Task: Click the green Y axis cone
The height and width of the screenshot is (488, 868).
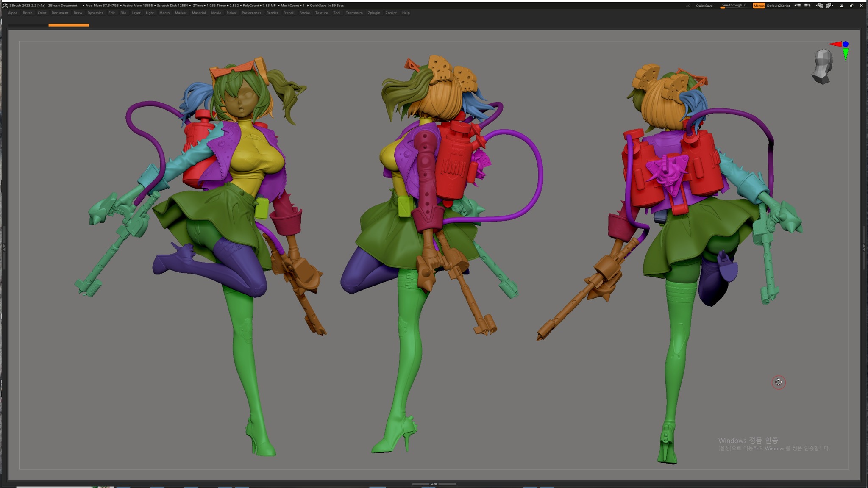Action: [x=846, y=54]
